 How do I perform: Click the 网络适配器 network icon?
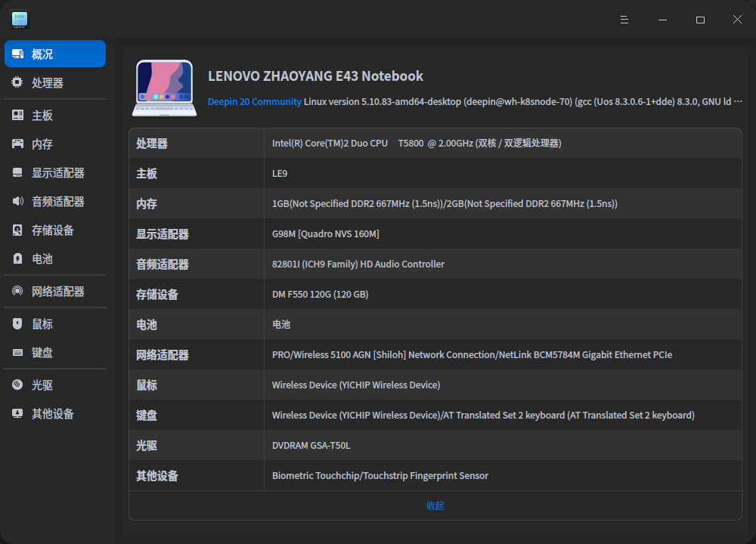[17, 291]
